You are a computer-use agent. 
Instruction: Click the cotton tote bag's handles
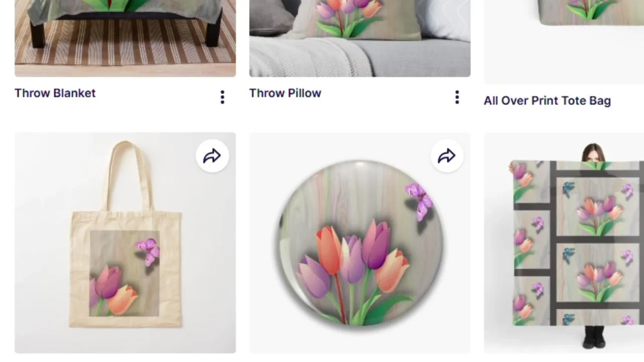(x=127, y=176)
